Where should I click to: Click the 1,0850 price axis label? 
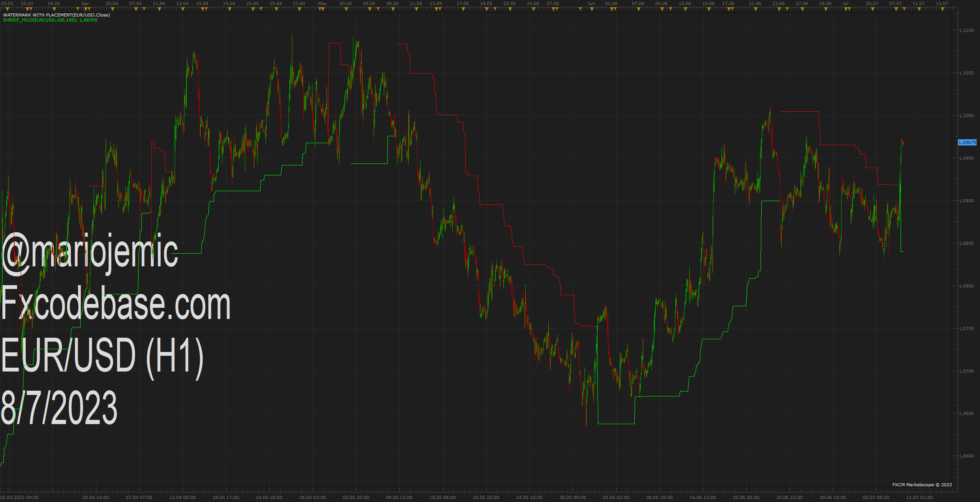click(x=966, y=243)
